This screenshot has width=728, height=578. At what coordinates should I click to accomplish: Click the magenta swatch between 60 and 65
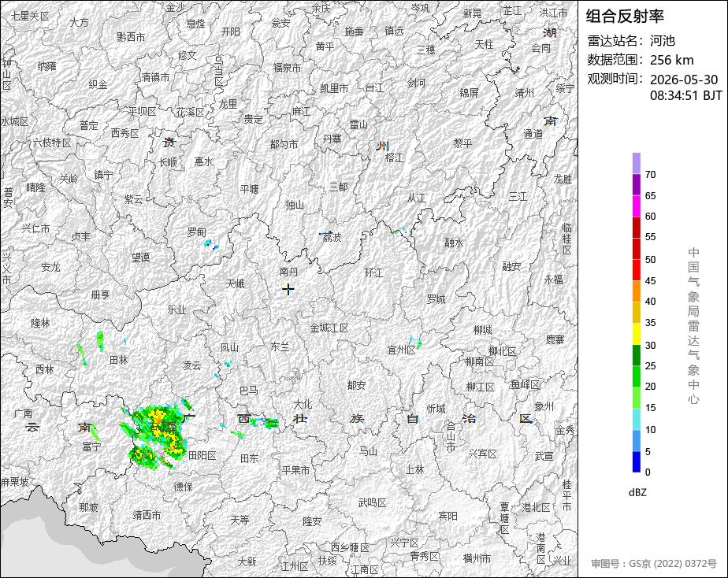tap(637, 206)
